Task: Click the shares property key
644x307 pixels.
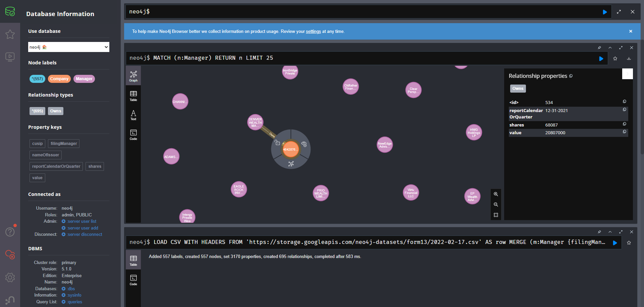Action: pos(95,166)
